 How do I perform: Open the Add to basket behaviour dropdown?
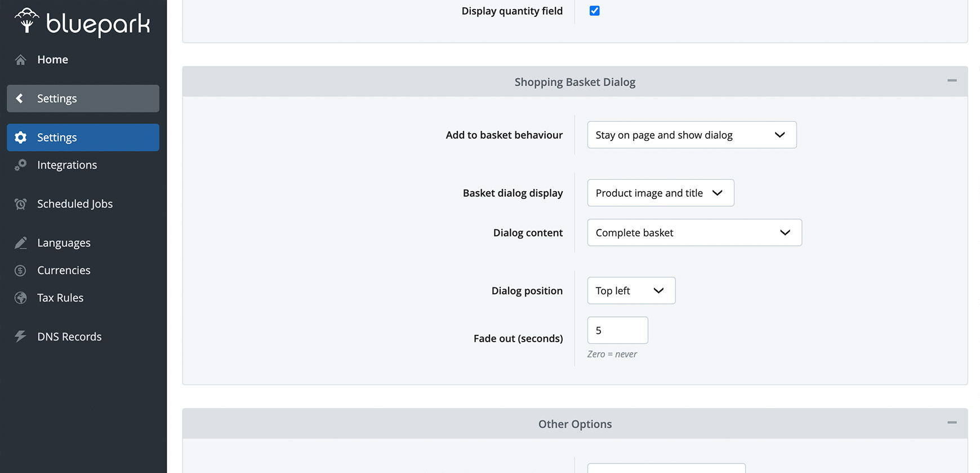coord(692,135)
